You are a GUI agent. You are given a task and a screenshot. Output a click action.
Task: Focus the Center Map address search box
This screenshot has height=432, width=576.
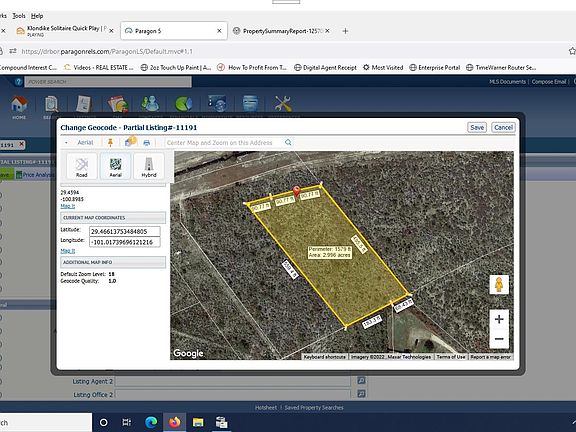coord(224,143)
